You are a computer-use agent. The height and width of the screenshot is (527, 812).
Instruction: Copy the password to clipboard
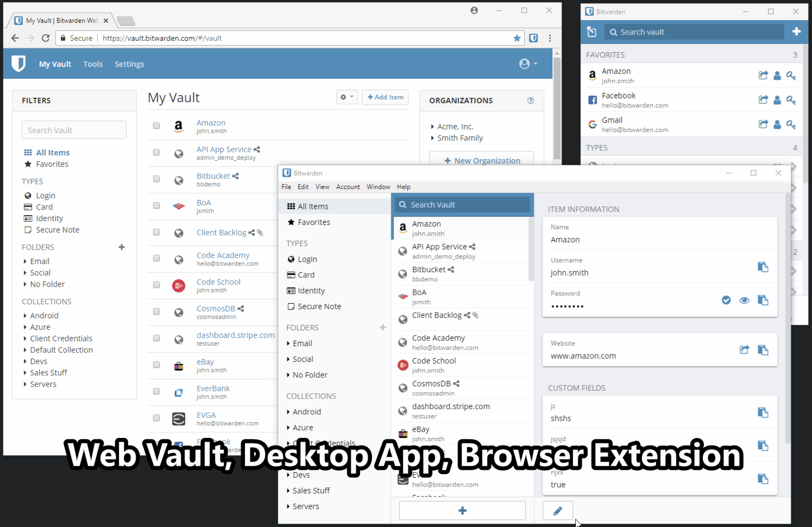click(x=764, y=300)
